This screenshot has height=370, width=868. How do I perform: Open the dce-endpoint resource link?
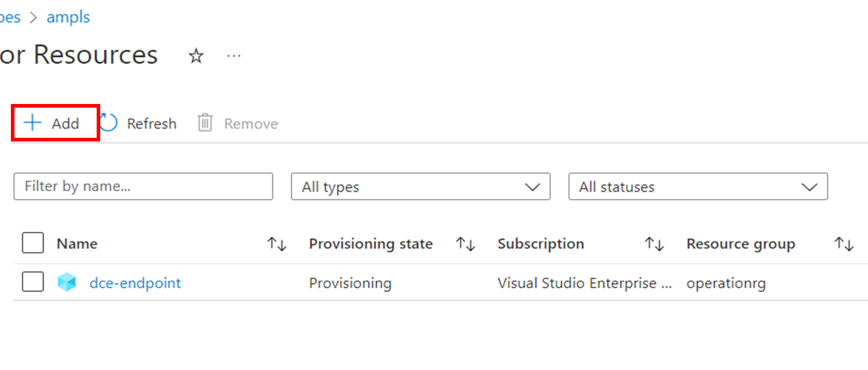[135, 282]
